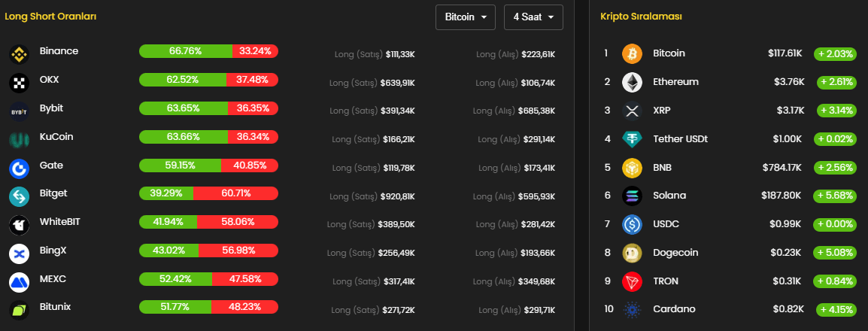
Task: Click Bitcoin's +2.03% change badge
Action: [x=836, y=54]
